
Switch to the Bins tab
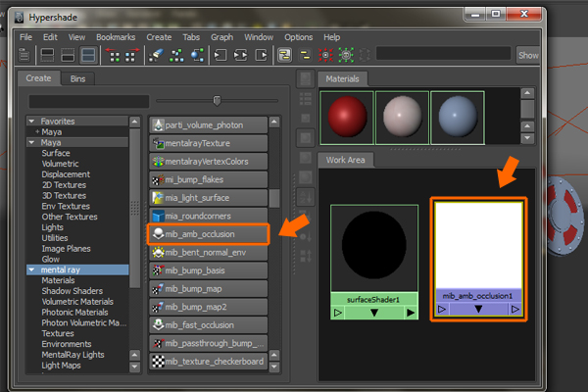point(77,78)
